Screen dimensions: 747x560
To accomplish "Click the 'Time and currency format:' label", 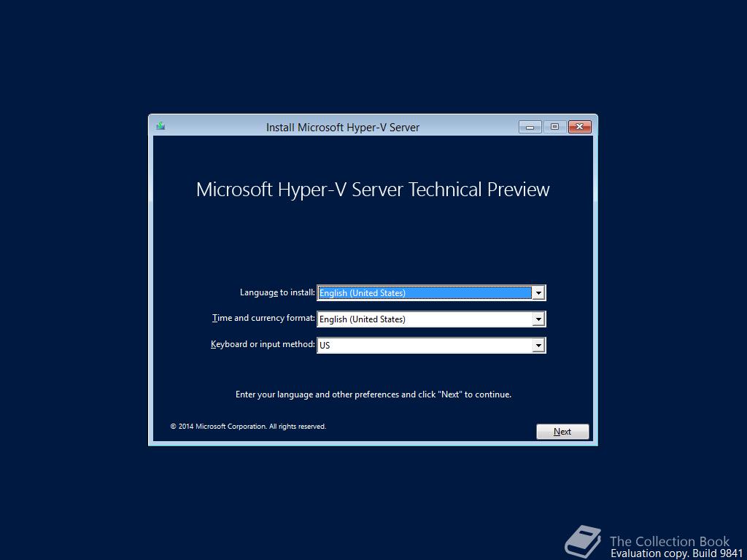I will pos(263,318).
